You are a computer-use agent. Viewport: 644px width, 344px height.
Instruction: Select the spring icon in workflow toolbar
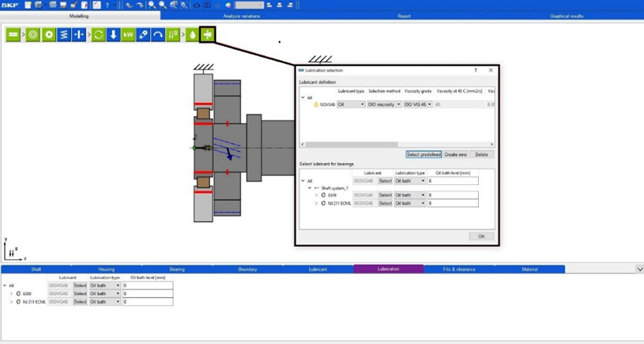(x=64, y=35)
